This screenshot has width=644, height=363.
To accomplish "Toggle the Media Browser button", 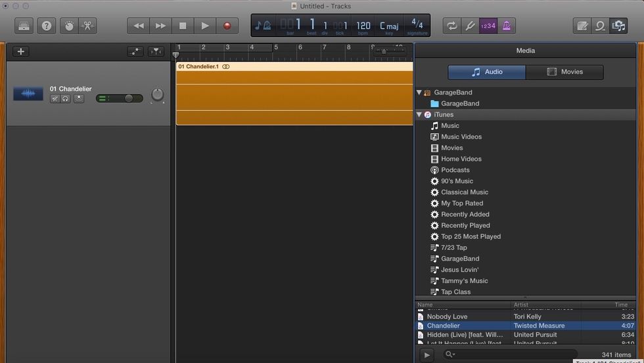I will 618,26.
